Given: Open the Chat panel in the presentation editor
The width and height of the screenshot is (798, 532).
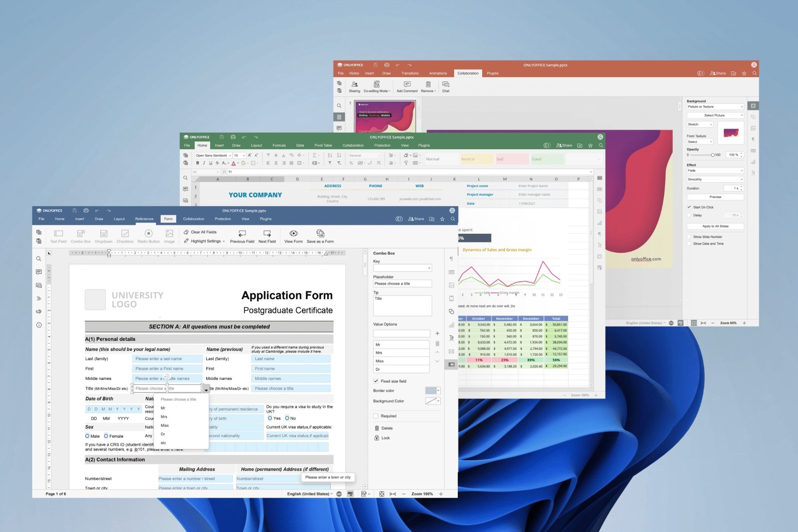Looking at the screenshot, I should pos(446,87).
